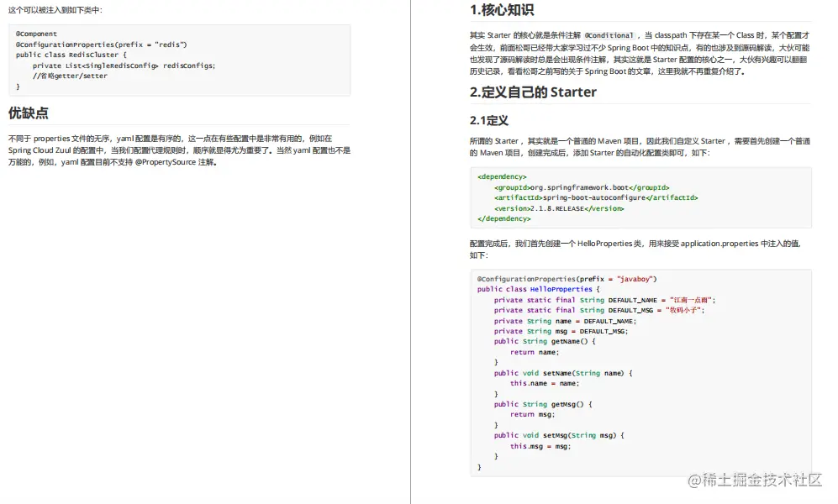Select the @ConfigurationProperties prefix javaboy line
This screenshot has height=504, width=838.
pyautogui.click(x=567, y=278)
